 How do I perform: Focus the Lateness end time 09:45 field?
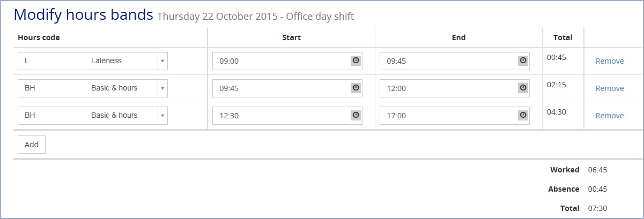tap(446, 61)
